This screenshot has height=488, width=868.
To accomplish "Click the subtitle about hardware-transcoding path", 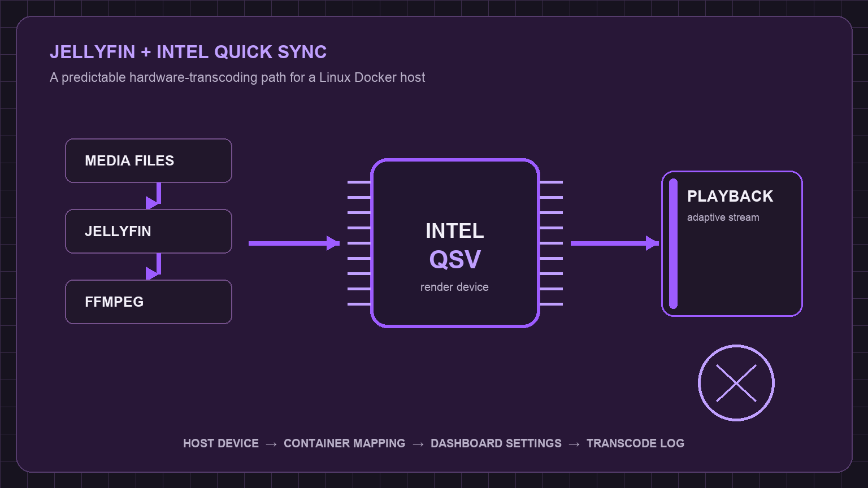I will coord(237,77).
